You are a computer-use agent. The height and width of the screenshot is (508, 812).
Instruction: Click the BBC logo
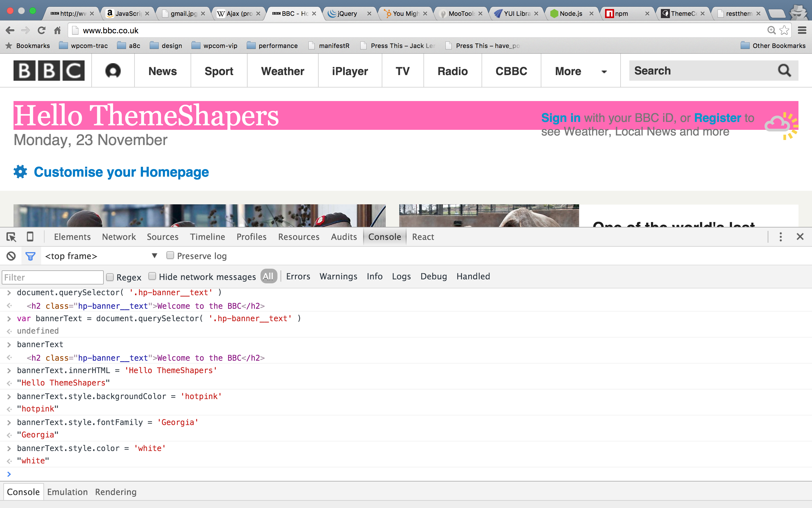(49, 71)
